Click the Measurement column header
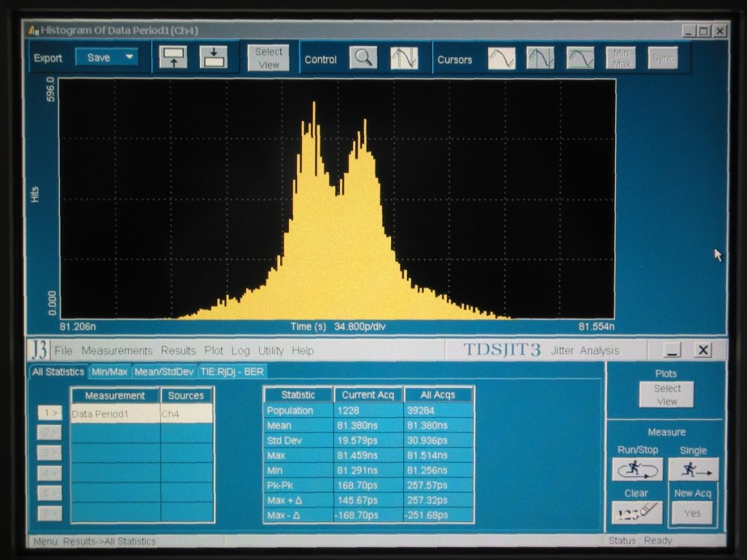 coord(115,396)
